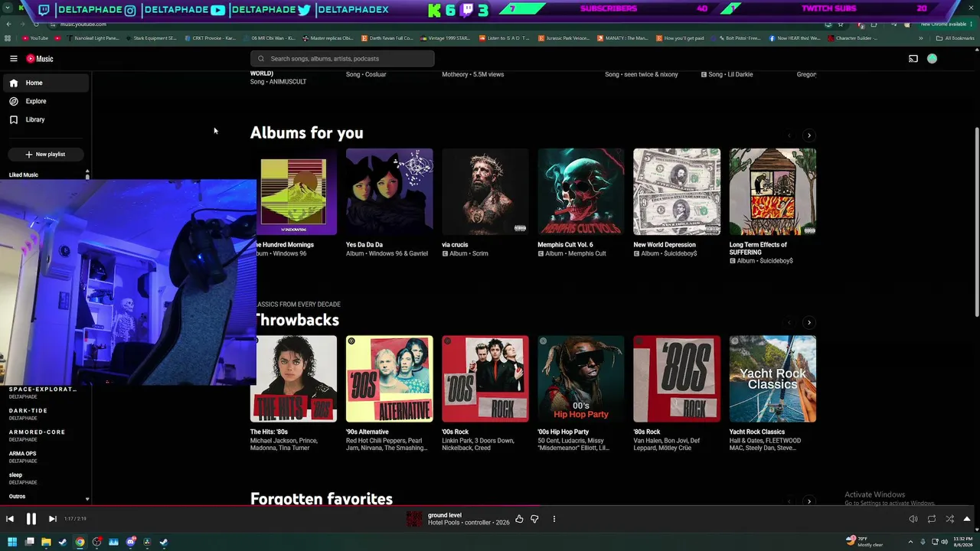Bookmark this page with the star icon
The height and width of the screenshot is (551, 980).
tap(840, 24)
